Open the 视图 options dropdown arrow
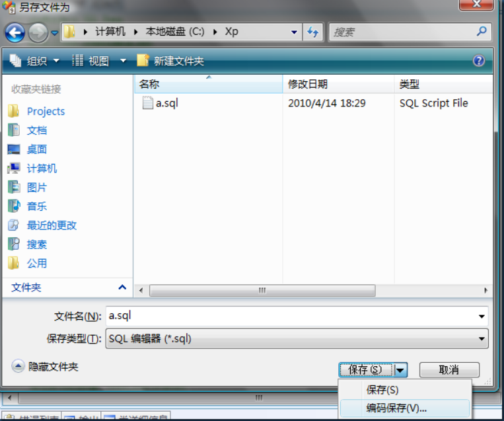Viewport: 504px width, 421px height. (x=123, y=61)
